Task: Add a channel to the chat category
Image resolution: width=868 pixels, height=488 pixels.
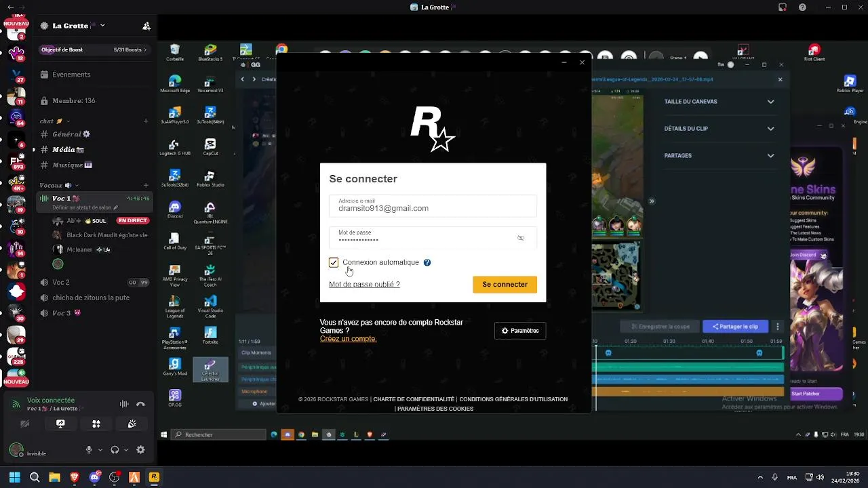Action: pos(146,121)
